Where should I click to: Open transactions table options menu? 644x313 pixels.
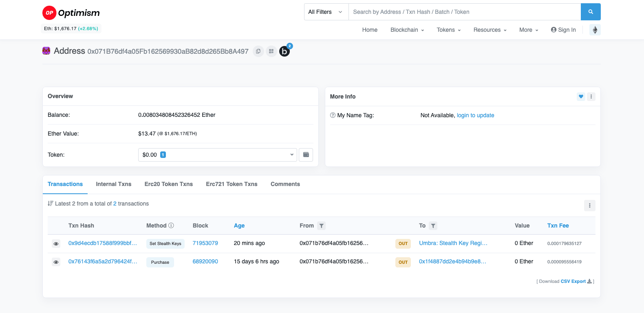pyautogui.click(x=589, y=206)
